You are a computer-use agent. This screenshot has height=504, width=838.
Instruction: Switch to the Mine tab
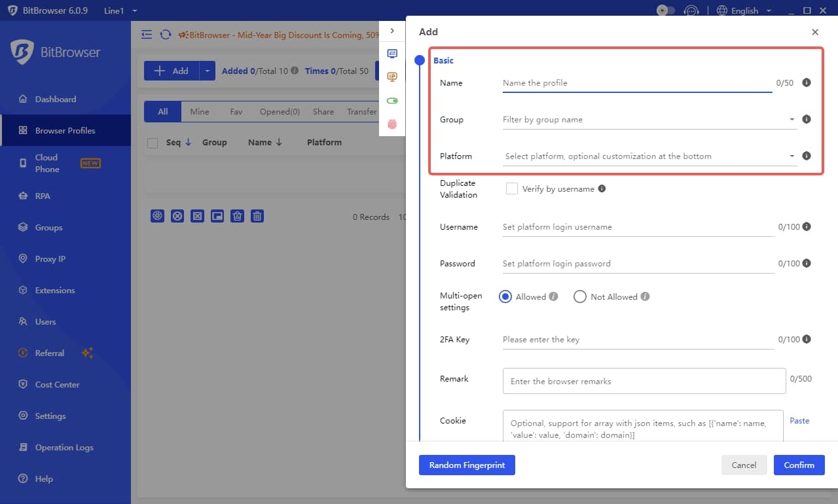(200, 111)
